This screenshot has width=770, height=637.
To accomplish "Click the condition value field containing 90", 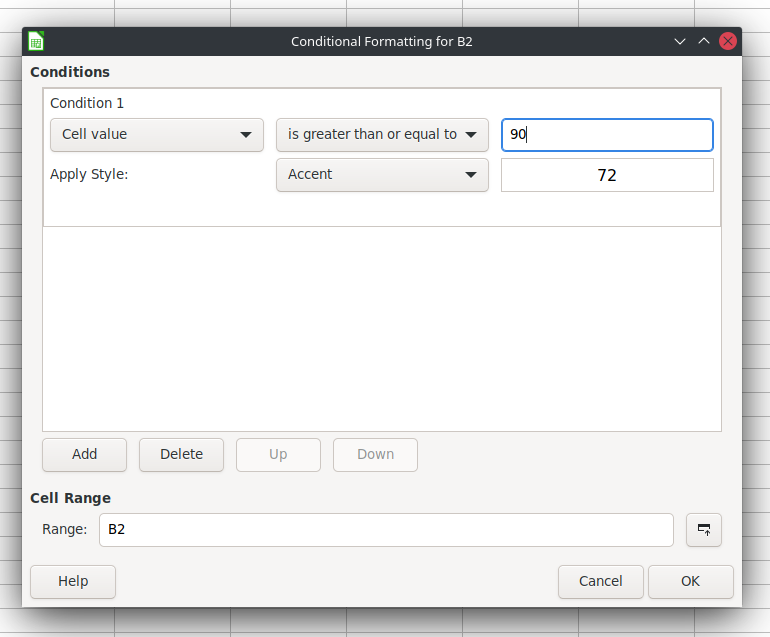I will (x=607, y=135).
